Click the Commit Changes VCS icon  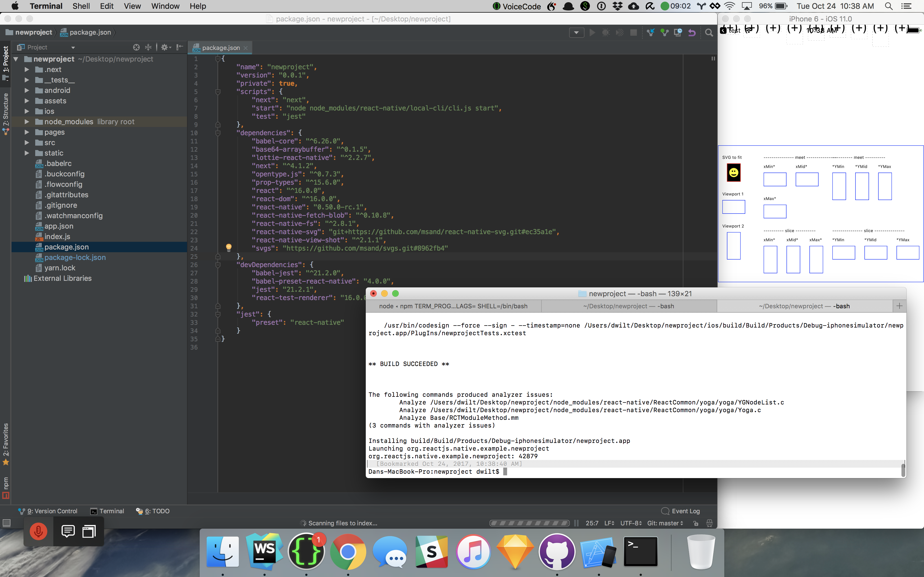(664, 33)
